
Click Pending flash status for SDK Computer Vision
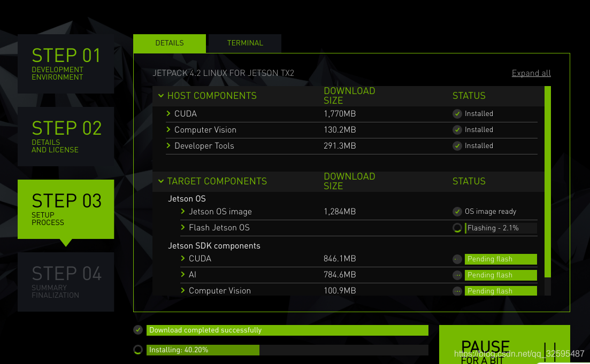pos(501,291)
